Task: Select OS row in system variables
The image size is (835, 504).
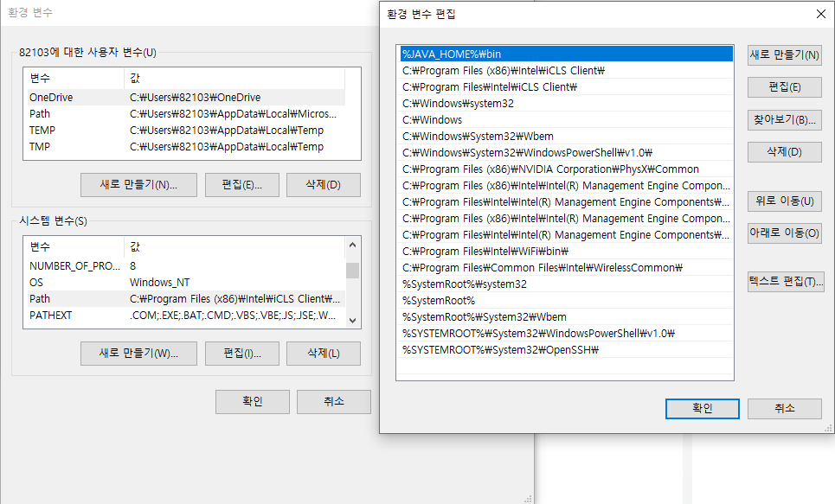Action: [185, 283]
